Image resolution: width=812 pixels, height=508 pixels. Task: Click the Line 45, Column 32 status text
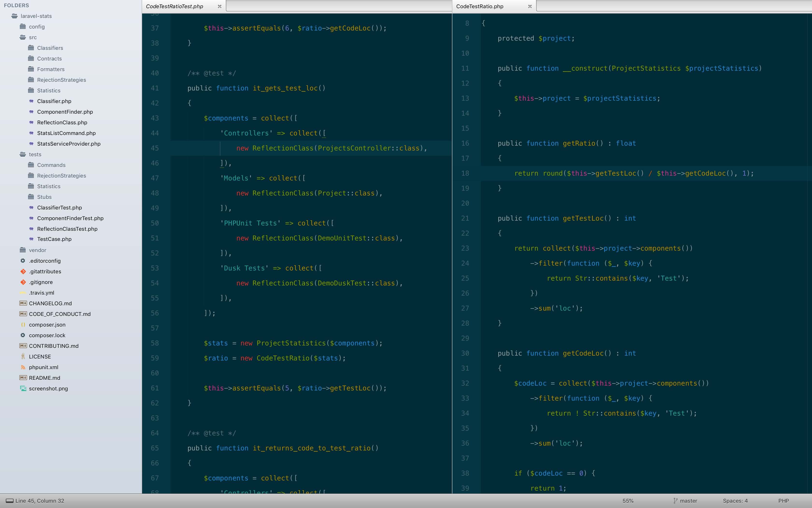click(40, 501)
